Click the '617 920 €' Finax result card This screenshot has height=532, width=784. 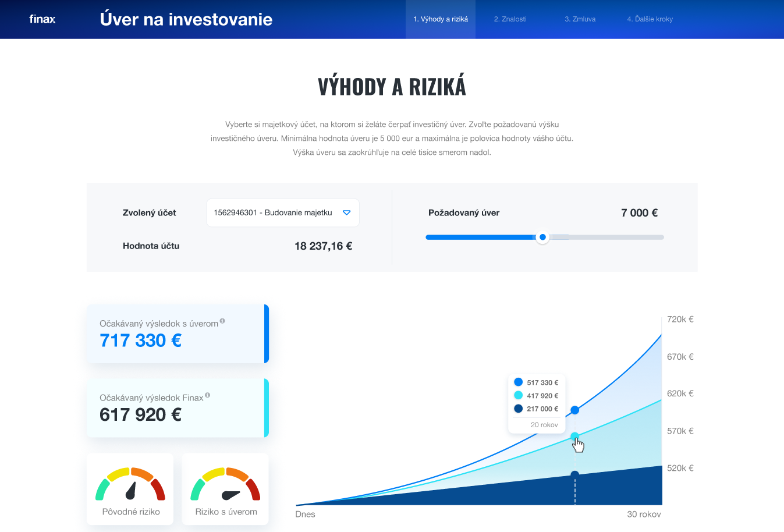point(178,407)
